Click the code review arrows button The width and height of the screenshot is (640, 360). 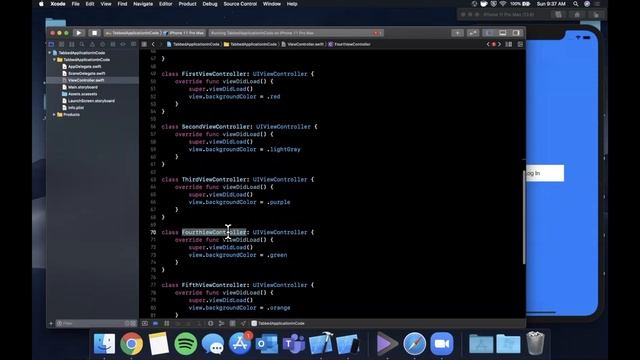473,33
